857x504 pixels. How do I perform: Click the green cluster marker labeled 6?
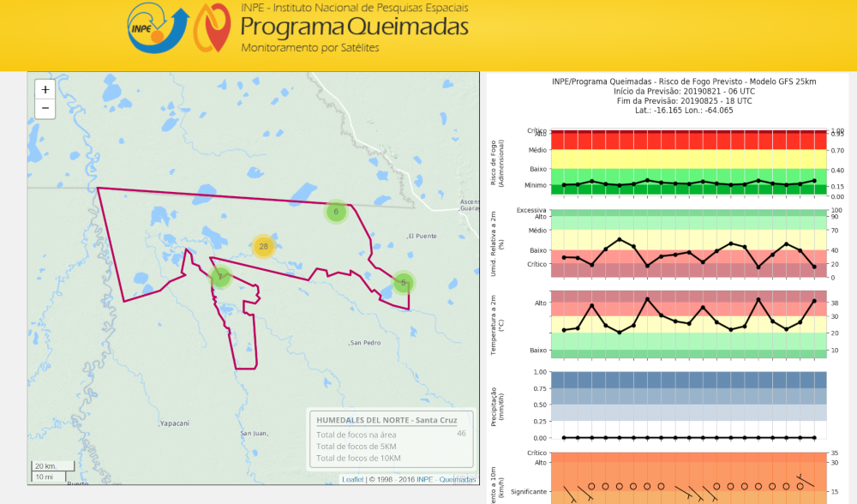(x=336, y=212)
